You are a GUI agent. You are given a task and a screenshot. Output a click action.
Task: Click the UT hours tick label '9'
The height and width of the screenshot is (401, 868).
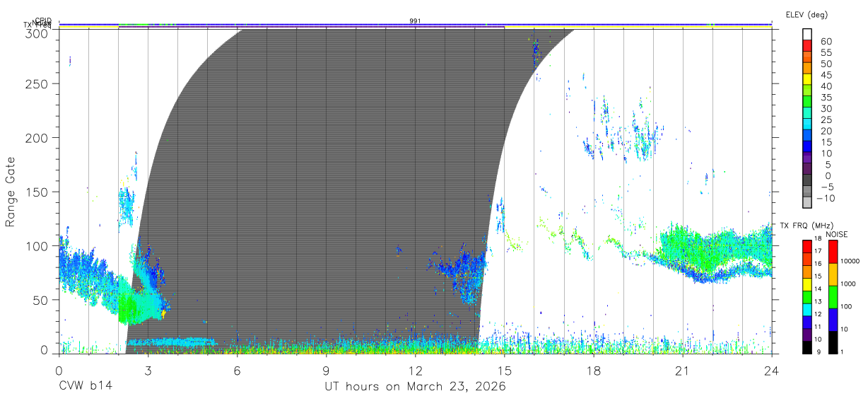(326, 371)
